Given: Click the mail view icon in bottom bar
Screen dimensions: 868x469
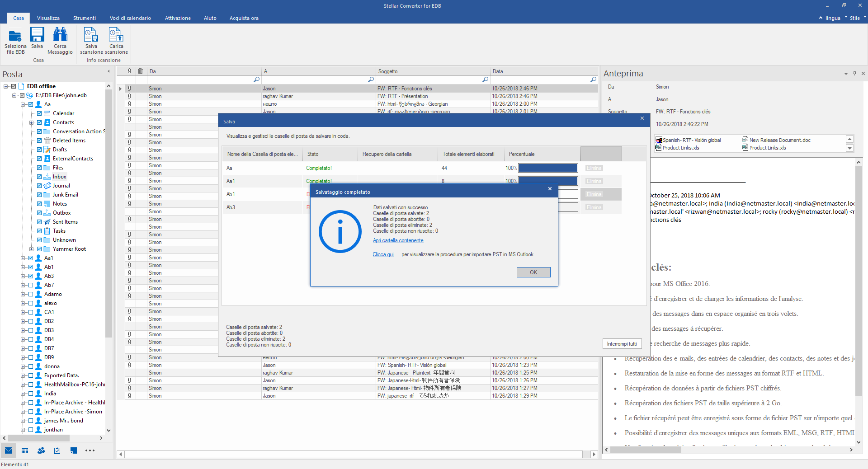Looking at the screenshot, I should click(x=9, y=450).
